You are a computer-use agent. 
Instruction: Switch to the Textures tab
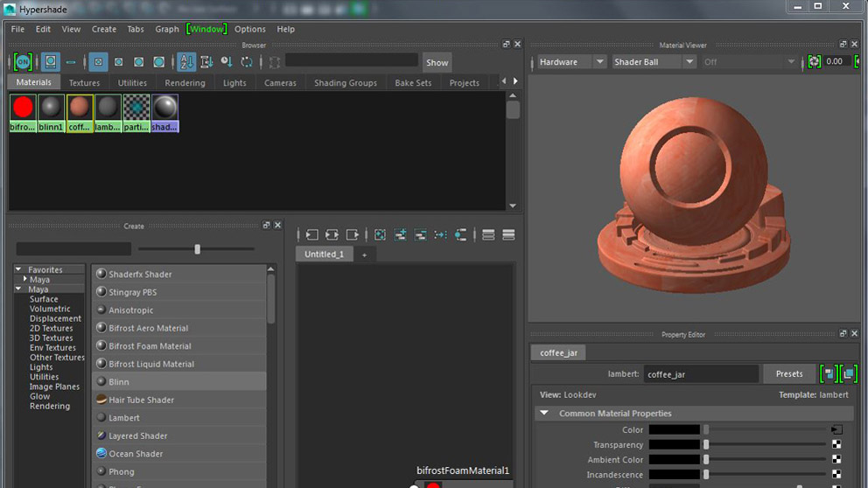[85, 83]
